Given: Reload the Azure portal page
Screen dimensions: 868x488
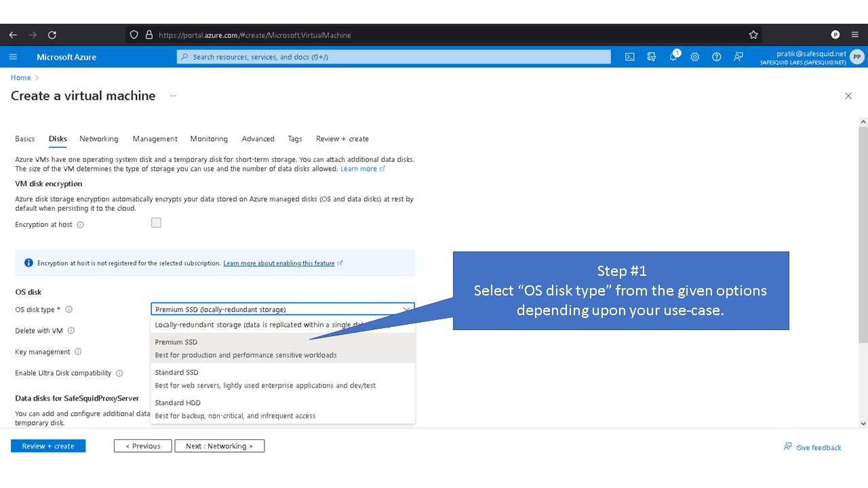Looking at the screenshot, I should 52,35.
